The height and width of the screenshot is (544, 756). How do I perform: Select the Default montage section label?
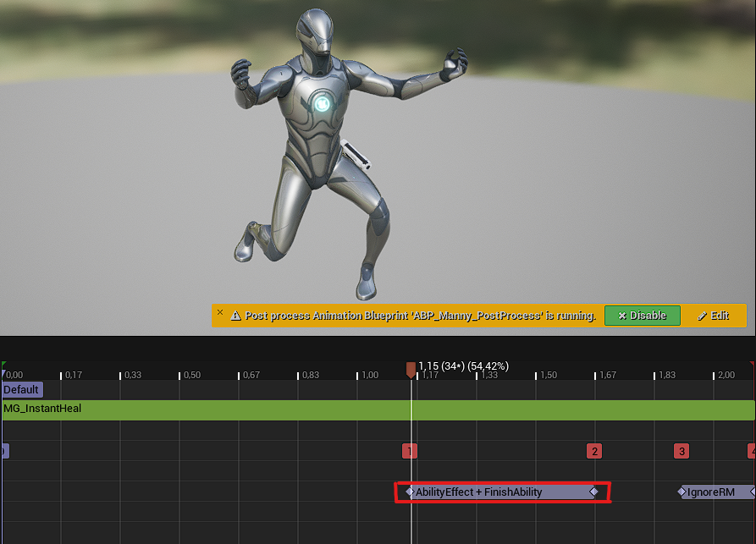[x=21, y=390]
